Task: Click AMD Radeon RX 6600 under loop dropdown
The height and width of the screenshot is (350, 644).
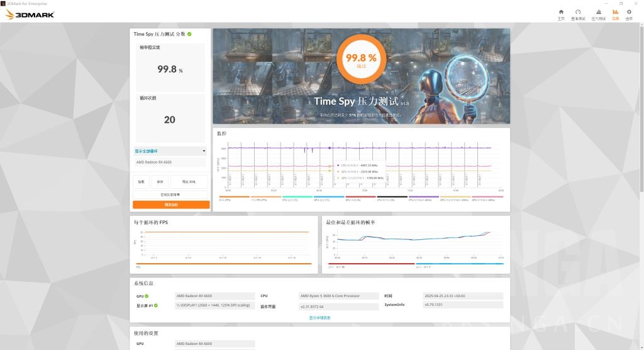Action: (x=170, y=162)
